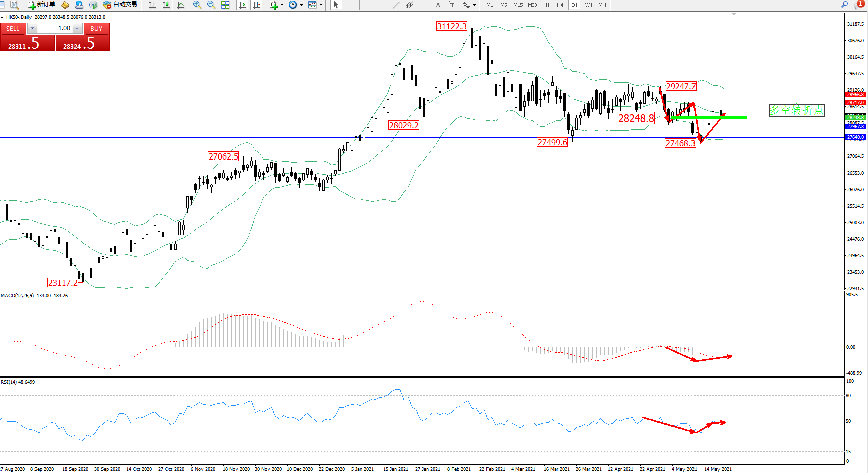
Task: Increase lot volume with up arrow
Action: [77, 28]
